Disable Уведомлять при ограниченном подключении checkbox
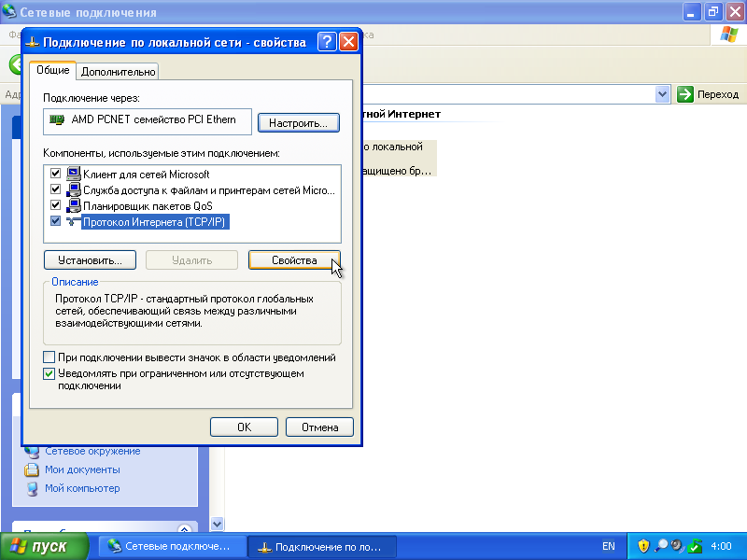This screenshot has width=747, height=560. [x=49, y=374]
